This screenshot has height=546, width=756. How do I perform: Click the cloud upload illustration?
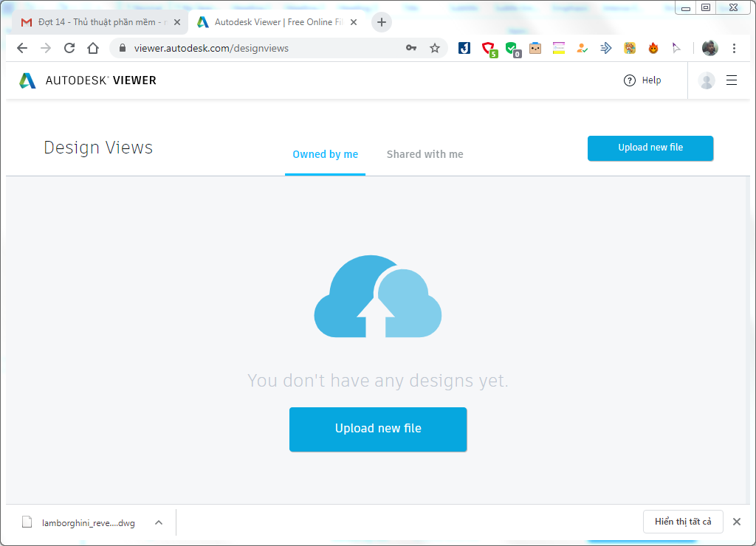(x=378, y=297)
